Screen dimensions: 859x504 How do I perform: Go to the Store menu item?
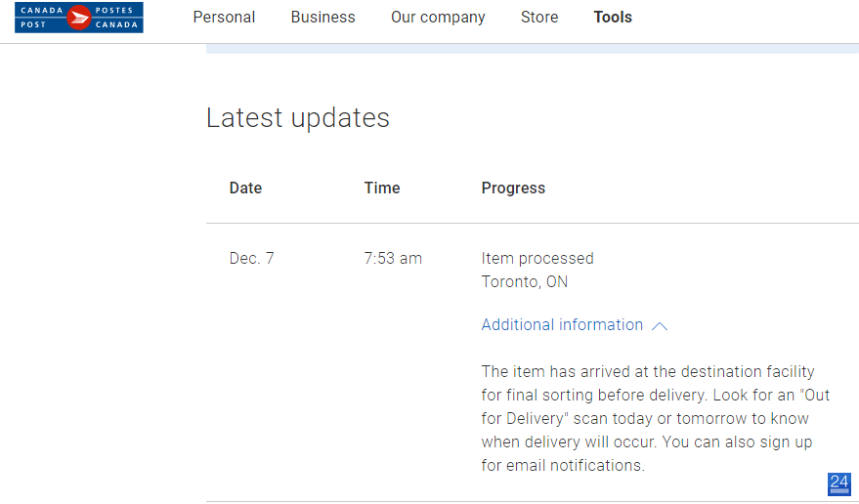click(x=539, y=18)
